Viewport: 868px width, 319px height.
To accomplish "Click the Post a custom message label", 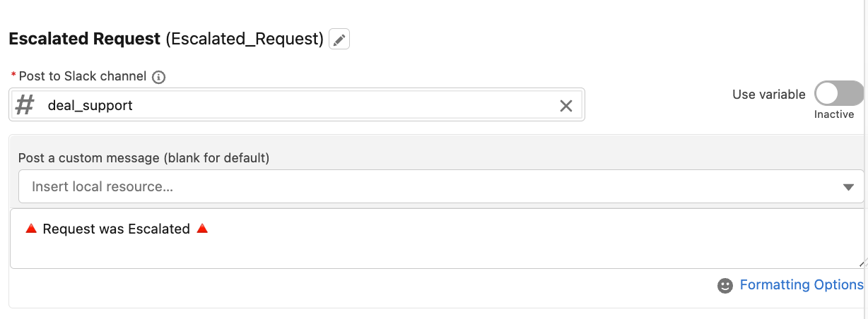I will tap(144, 158).
